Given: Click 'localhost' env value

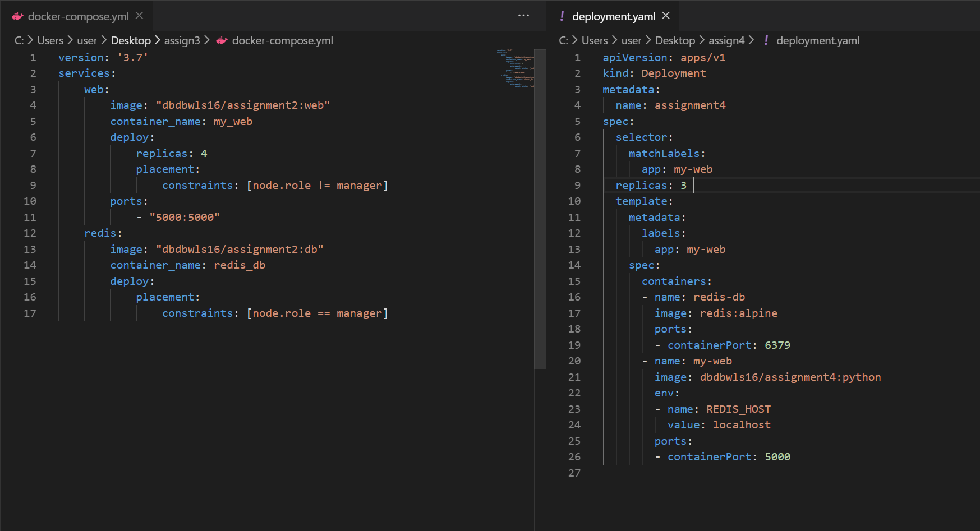Looking at the screenshot, I should click(742, 424).
